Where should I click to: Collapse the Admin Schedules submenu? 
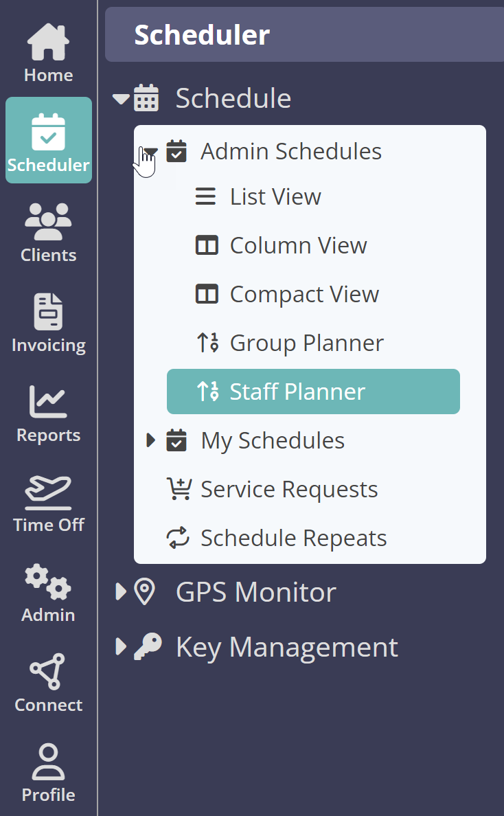151,151
